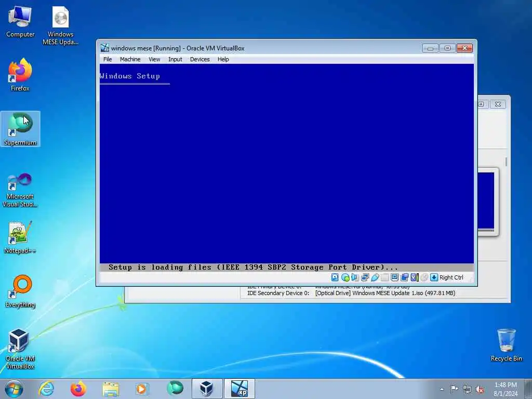
Task: Open Action Center flag in system tray
Action: 454,389
